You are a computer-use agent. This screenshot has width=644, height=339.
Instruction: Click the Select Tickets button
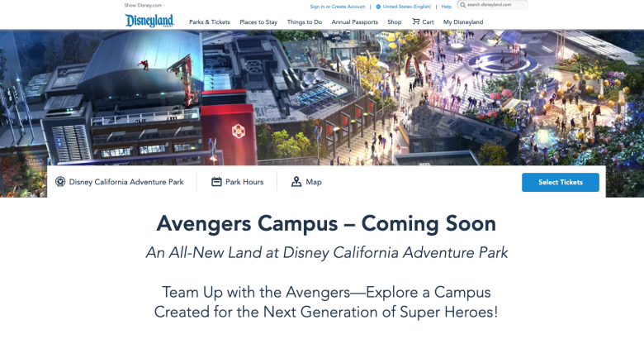pos(561,182)
